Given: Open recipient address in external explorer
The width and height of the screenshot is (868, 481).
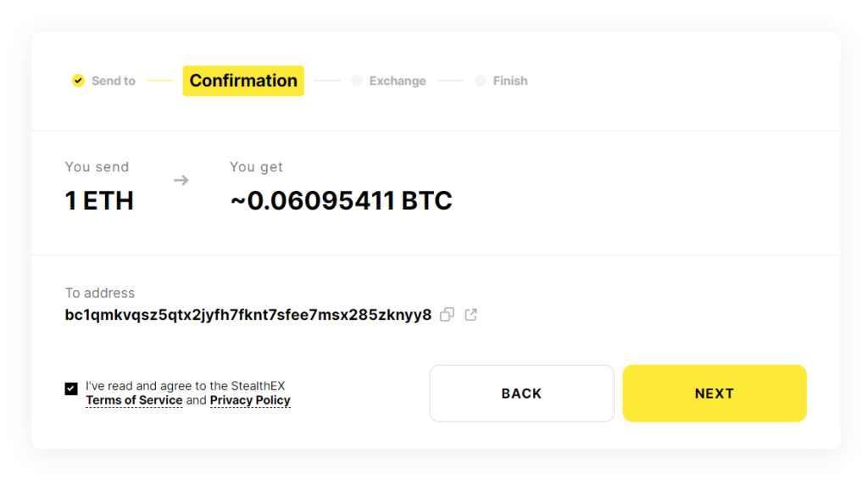Looking at the screenshot, I should click(471, 315).
